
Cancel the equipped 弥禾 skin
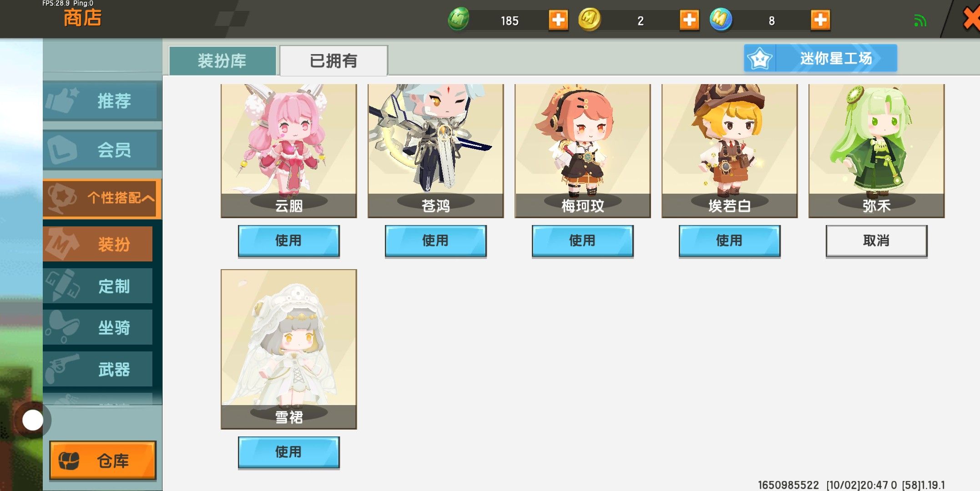[876, 241]
